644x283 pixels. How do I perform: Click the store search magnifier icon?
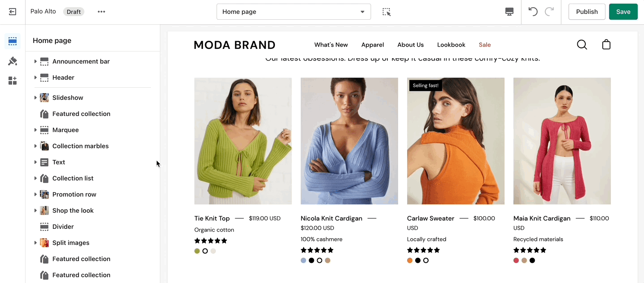coord(582,45)
